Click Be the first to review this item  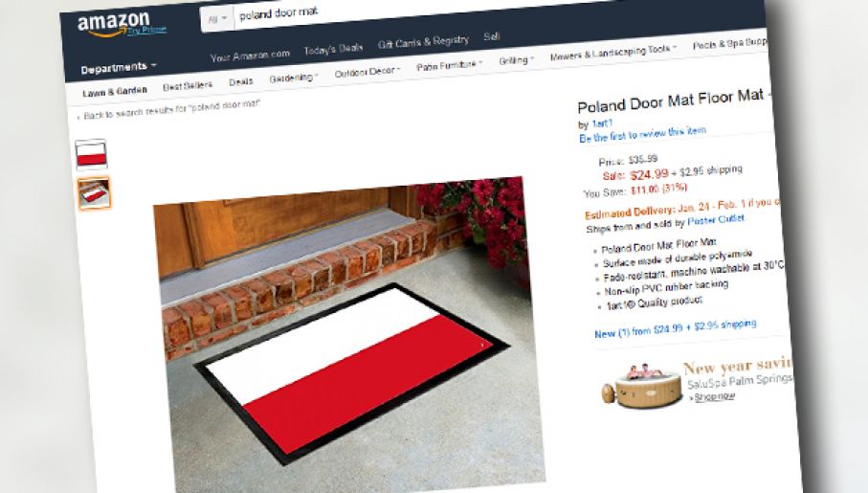pyautogui.click(x=643, y=134)
